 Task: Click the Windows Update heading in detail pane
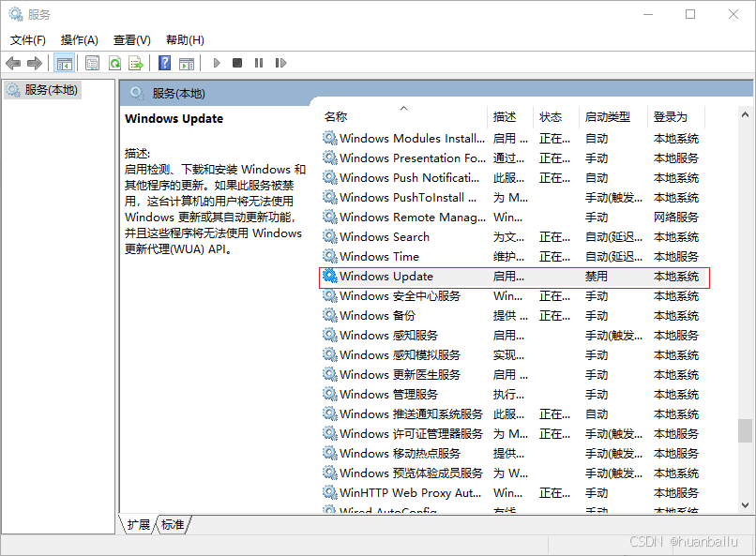click(174, 118)
